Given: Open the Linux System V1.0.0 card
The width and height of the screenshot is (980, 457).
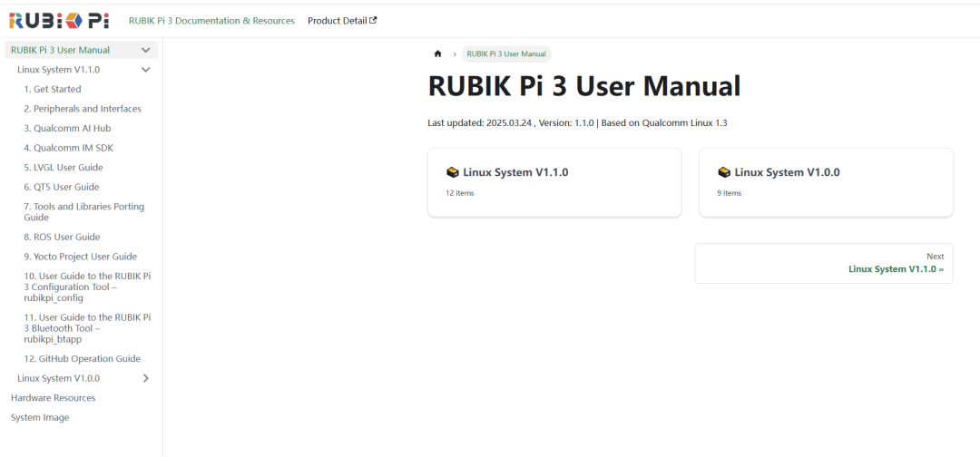Looking at the screenshot, I should (826, 183).
